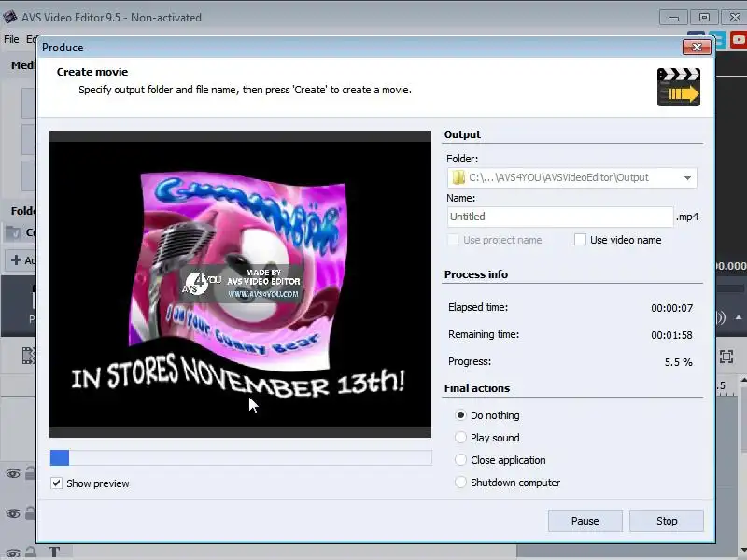Open the File menu in AVS Video Editor
Image resolution: width=747 pixels, height=560 pixels.
(11, 39)
